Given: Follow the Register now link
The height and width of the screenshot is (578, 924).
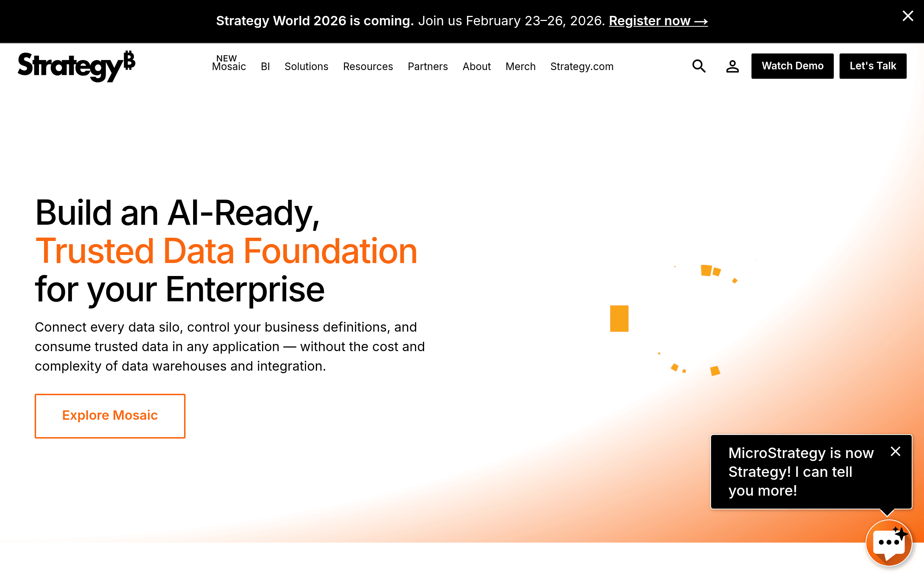Looking at the screenshot, I should pyautogui.click(x=658, y=21).
